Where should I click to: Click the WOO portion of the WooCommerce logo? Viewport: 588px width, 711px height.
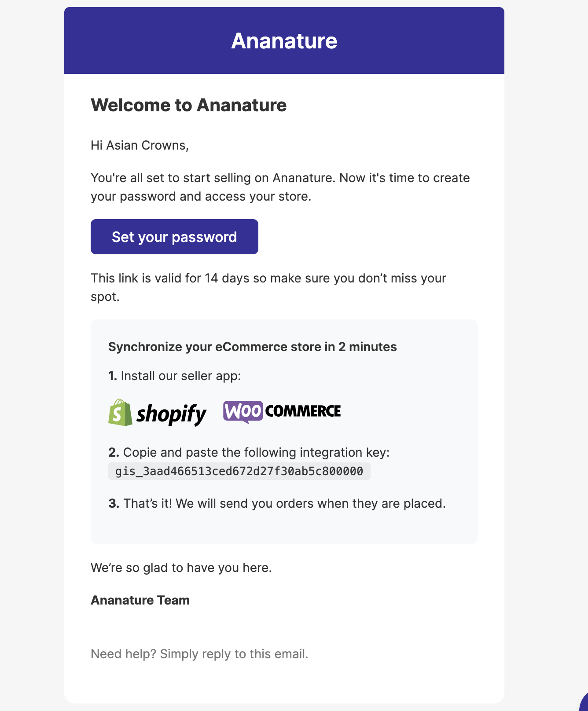click(243, 410)
